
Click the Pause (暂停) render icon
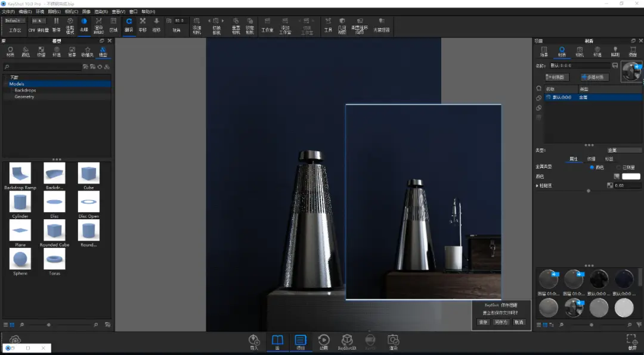pyautogui.click(x=56, y=24)
